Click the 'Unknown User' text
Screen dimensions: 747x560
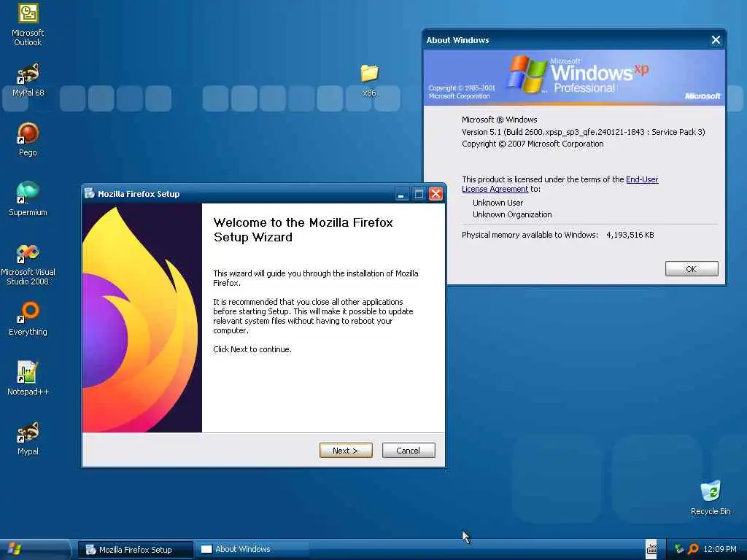tap(498, 203)
